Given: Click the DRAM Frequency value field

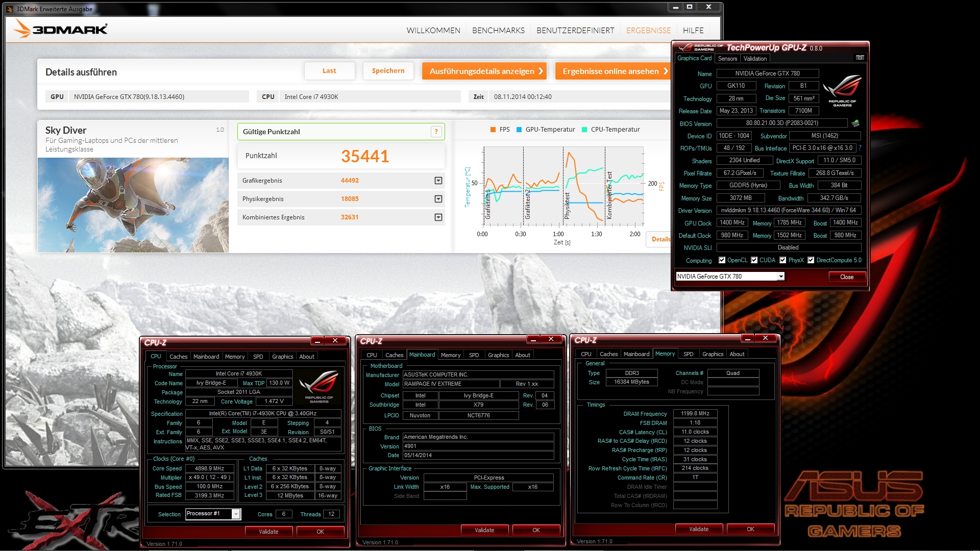Looking at the screenshot, I should point(695,414).
